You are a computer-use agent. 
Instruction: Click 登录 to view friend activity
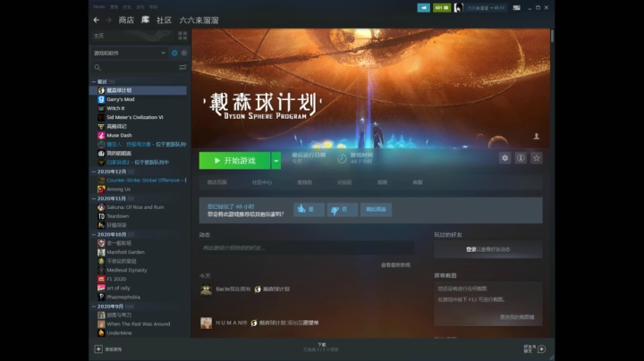[471, 249]
